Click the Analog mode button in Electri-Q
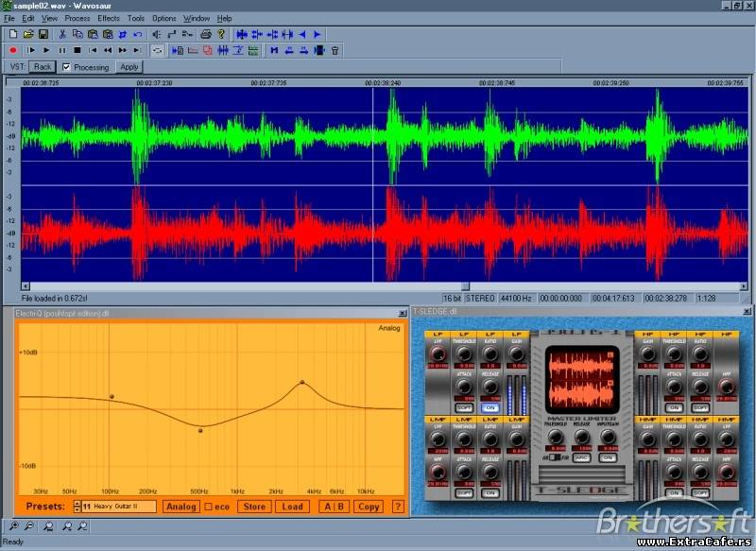 pos(180,507)
